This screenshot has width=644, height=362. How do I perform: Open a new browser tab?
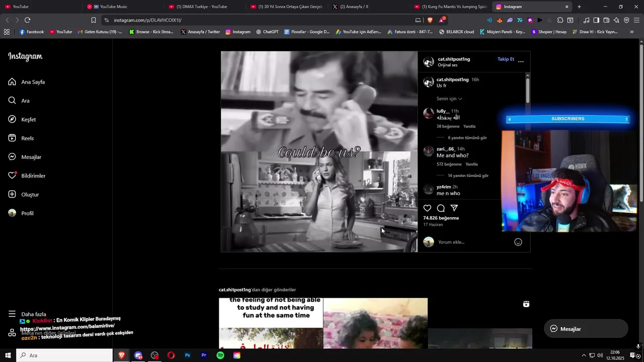point(579,7)
